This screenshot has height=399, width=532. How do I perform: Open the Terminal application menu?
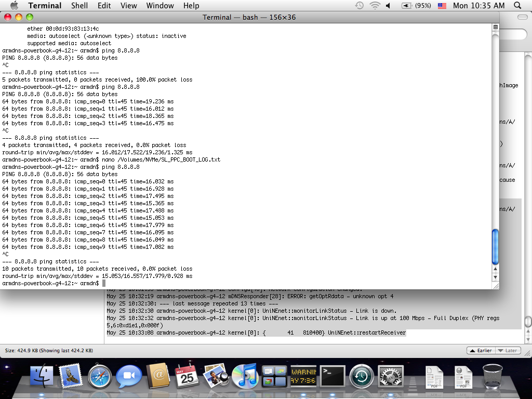(45, 5)
